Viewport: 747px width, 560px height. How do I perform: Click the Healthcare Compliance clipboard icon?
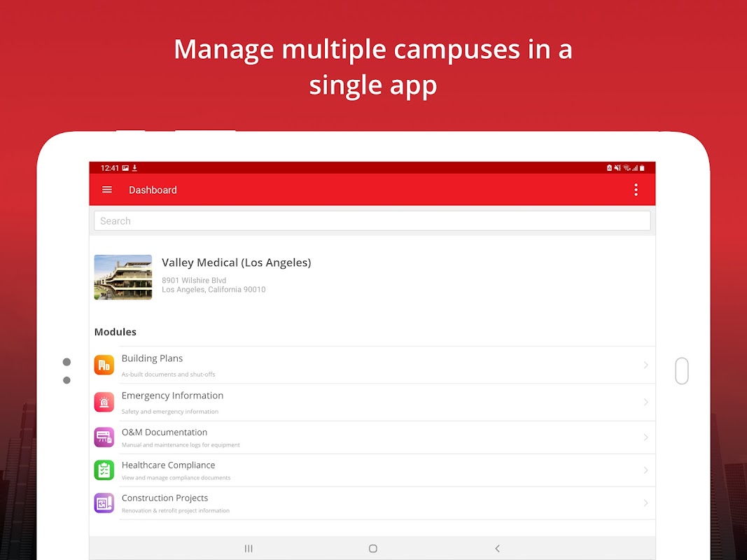104,470
